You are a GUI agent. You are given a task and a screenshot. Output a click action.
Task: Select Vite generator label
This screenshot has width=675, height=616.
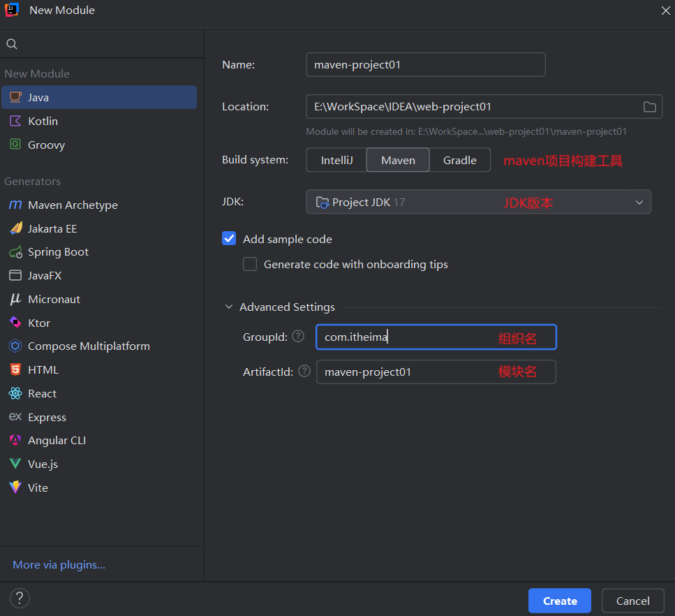[38, 488]
